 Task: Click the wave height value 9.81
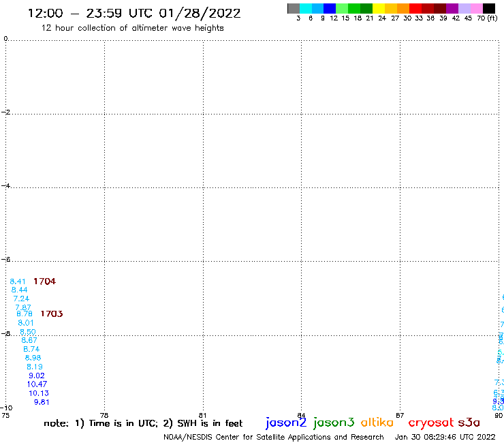pyautogui.click(x=42, y=402)
